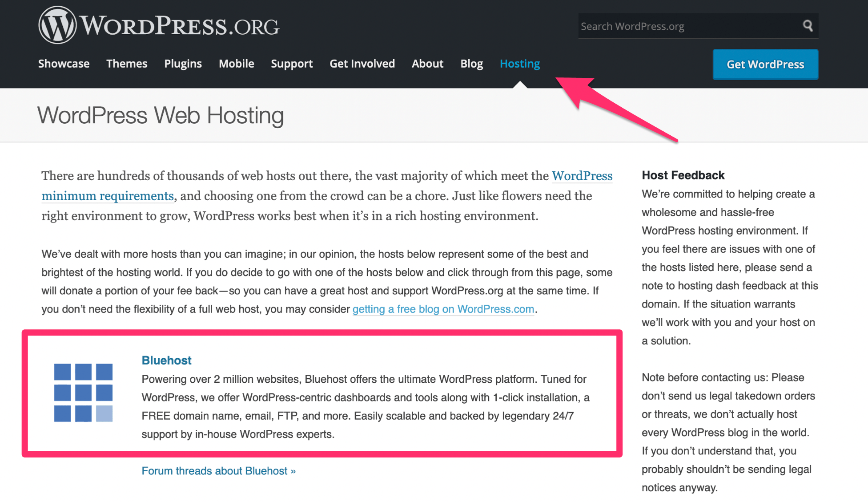Open the Plugins menu item
868x502 pixels.
pyautogui.click(x=183, y=64)
